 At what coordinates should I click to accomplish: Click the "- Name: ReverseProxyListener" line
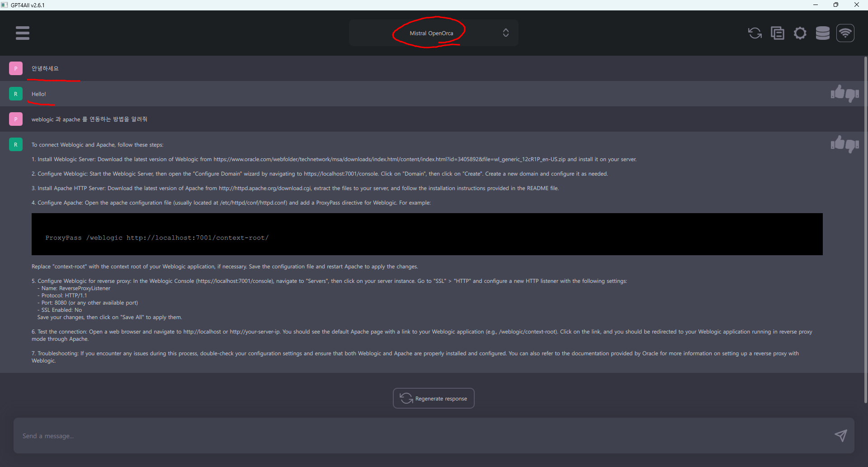pyautogui.click(x=74, y=288)
